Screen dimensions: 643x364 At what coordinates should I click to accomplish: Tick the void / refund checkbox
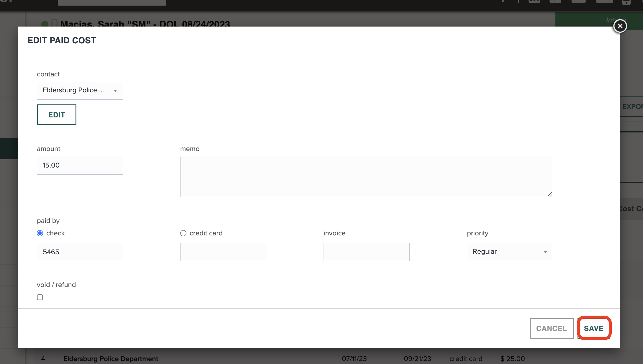tap(40, 297)
